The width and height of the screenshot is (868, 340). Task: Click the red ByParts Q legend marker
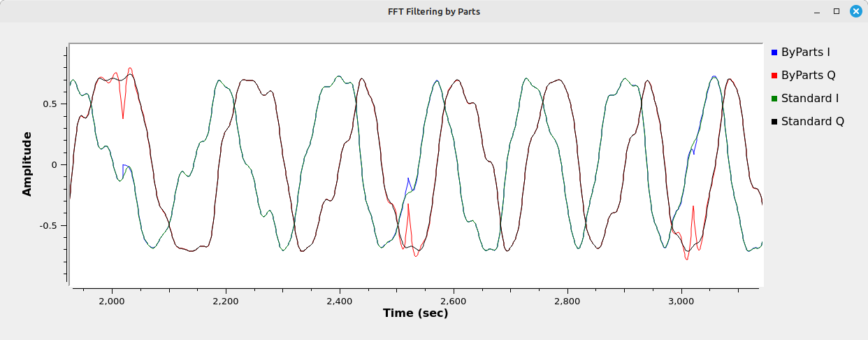774,76
